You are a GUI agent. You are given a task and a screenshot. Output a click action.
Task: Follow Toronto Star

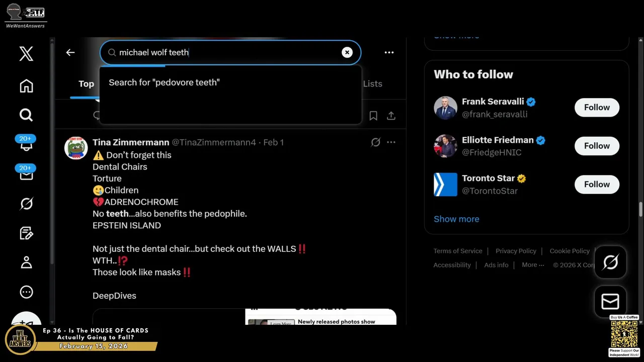click(597, 185)
